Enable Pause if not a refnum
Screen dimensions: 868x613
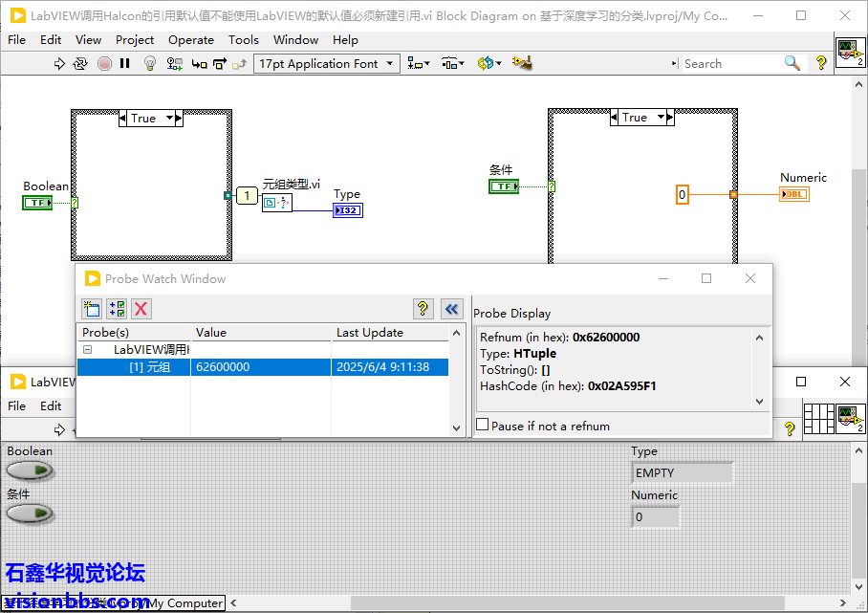483,426
